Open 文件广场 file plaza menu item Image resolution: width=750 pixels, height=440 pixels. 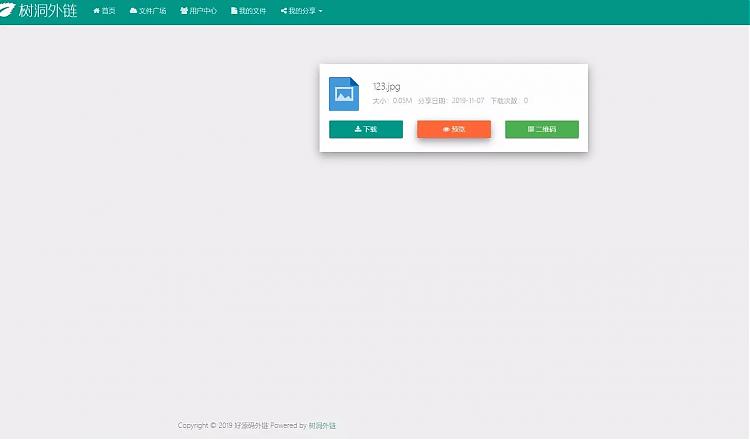[x=148, y=11]
